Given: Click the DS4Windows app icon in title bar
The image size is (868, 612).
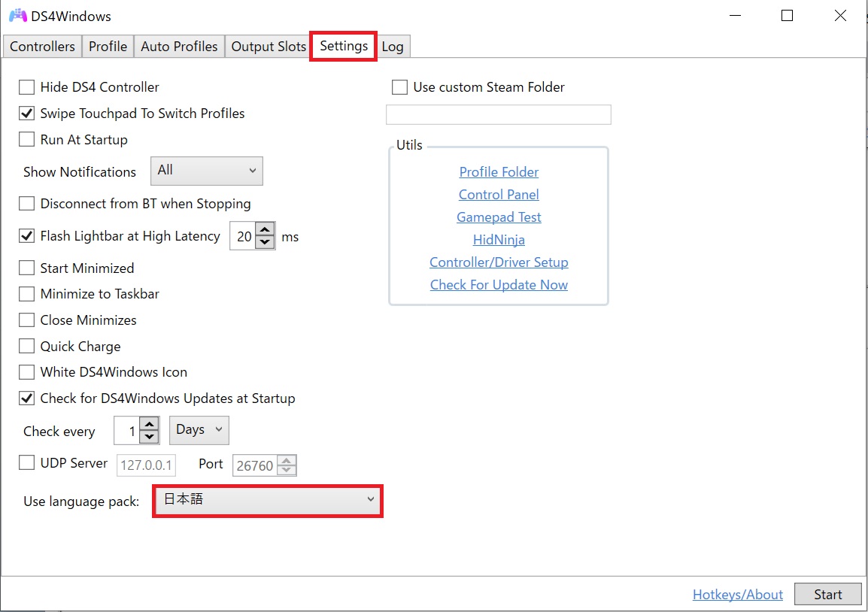Looking at the screenshot, I should (x=17, y=16).
